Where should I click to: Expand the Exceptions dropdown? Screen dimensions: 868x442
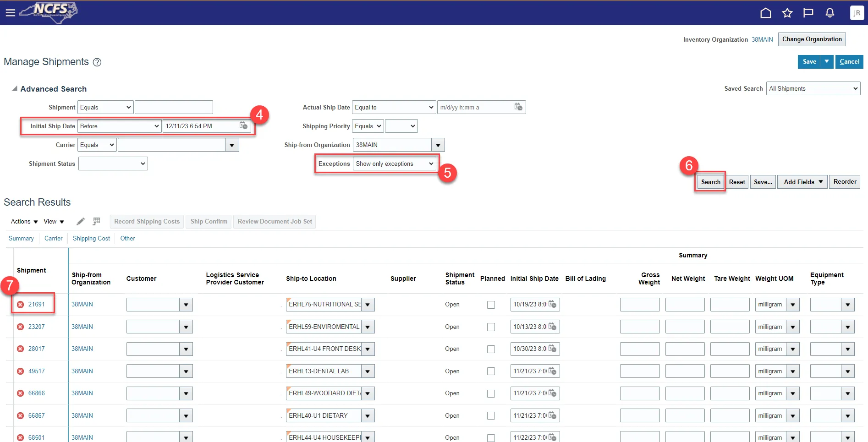tap(394, 164)
